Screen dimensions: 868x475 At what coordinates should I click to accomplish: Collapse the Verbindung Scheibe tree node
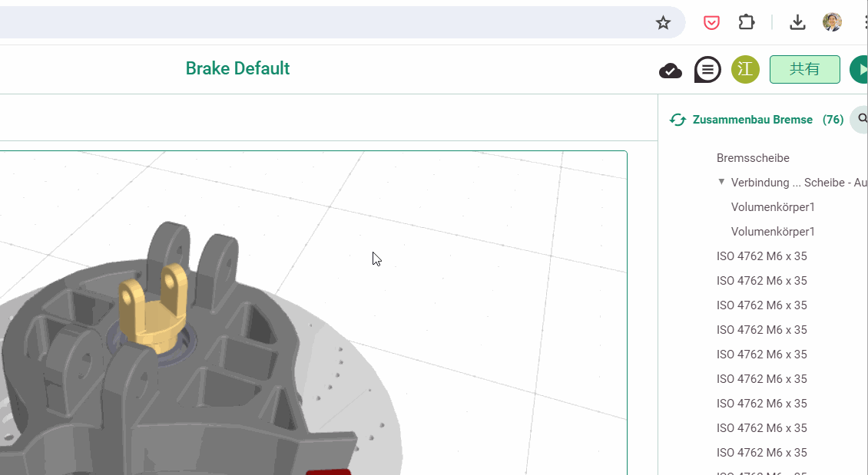(x=721, y=182)
